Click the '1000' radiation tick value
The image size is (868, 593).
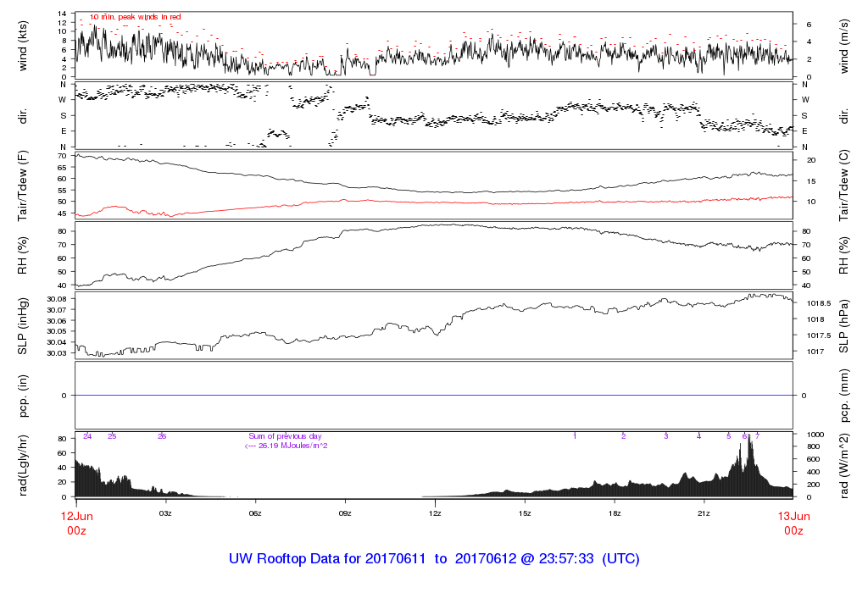pos(815,435)
